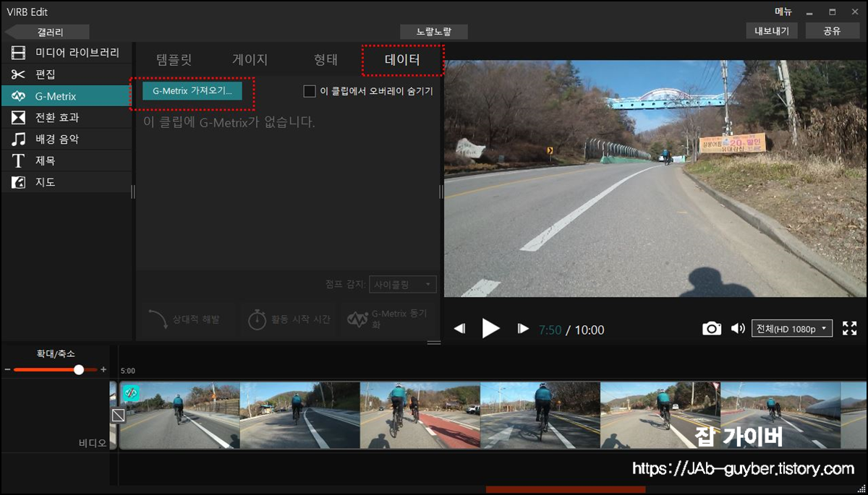
Task: Switch to the 게이지 tab
Action: (250, 60)
